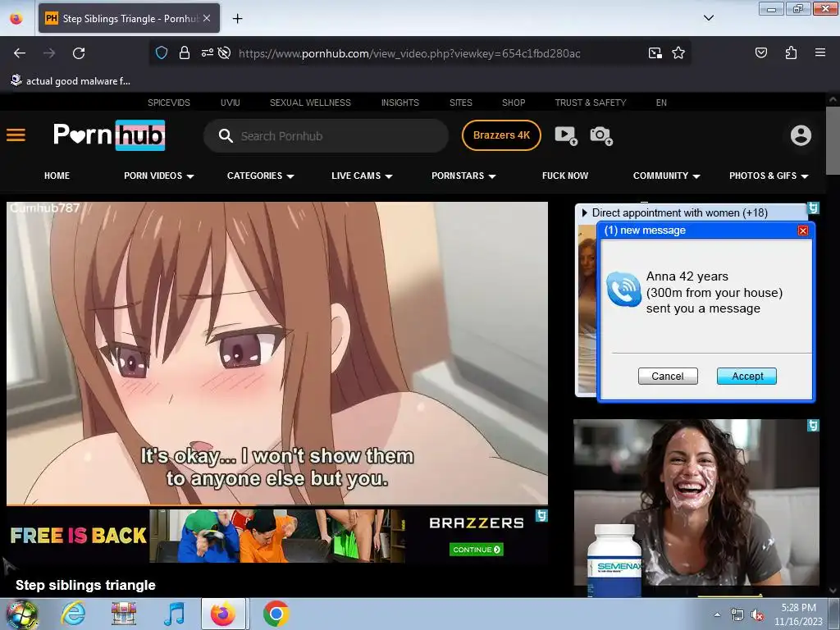
Task: Expand the LIVE CAMS dropdown
Action: pos(362,176)
